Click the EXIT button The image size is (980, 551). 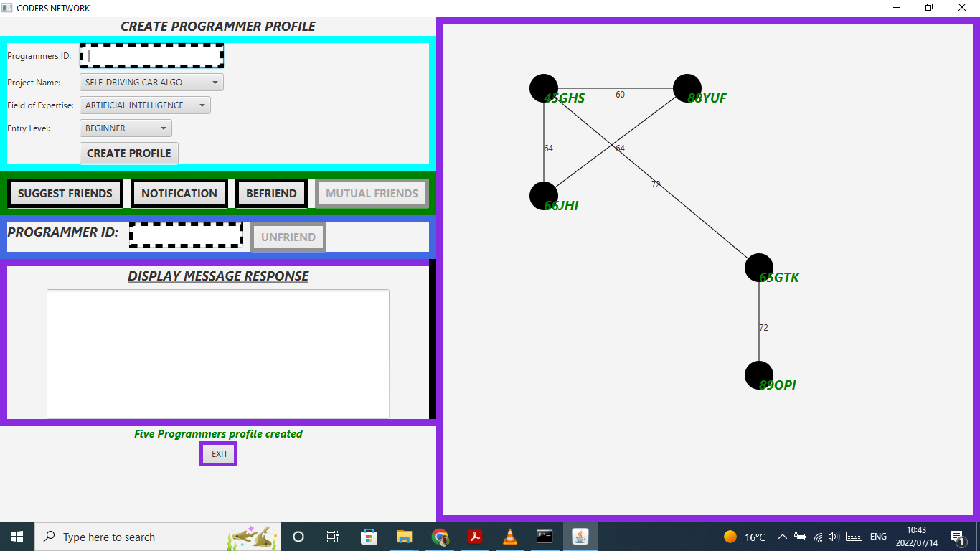click(219, 453)
